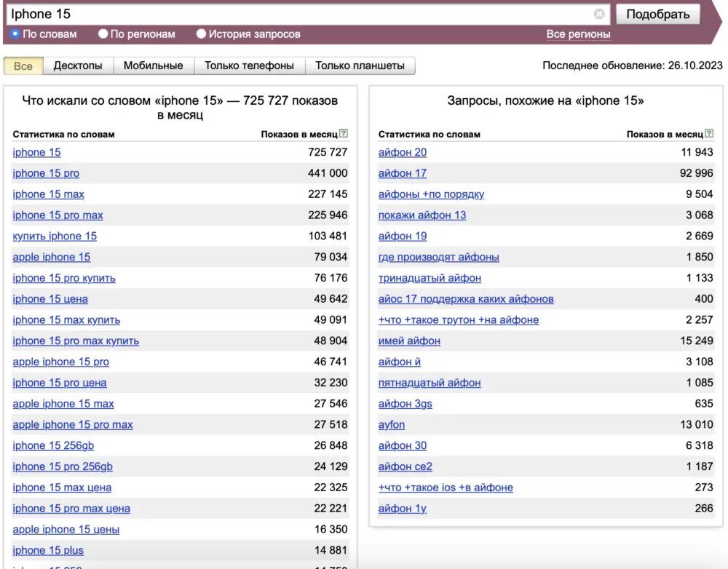Click help icon in right table header

coord(709,134)
